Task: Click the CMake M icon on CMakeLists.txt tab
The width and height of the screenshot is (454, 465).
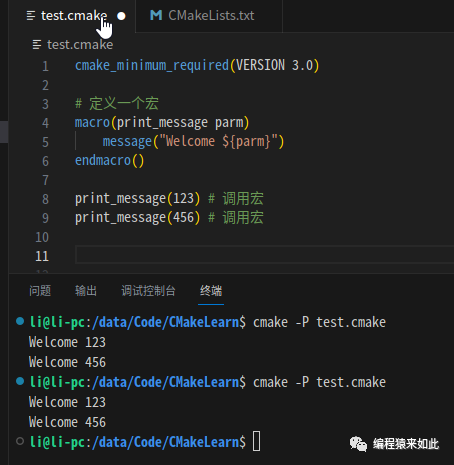Action: [156, 15]
